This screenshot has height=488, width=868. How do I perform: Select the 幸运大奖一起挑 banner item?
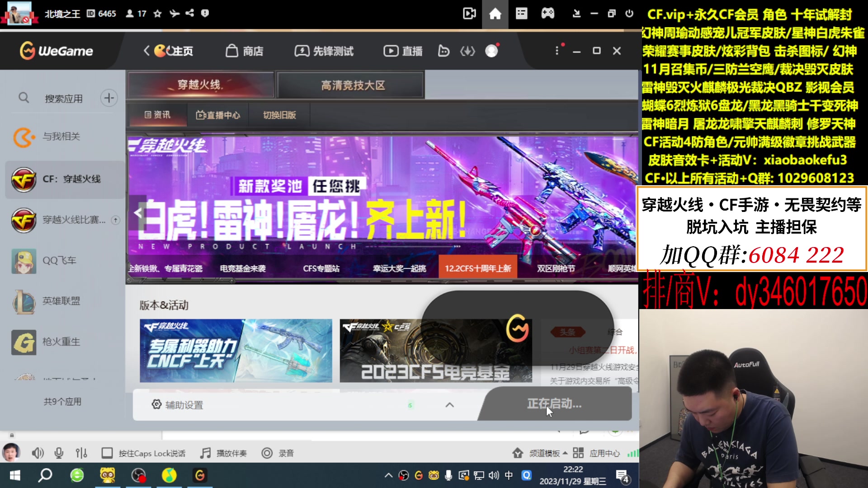click(x=399, y=268)
